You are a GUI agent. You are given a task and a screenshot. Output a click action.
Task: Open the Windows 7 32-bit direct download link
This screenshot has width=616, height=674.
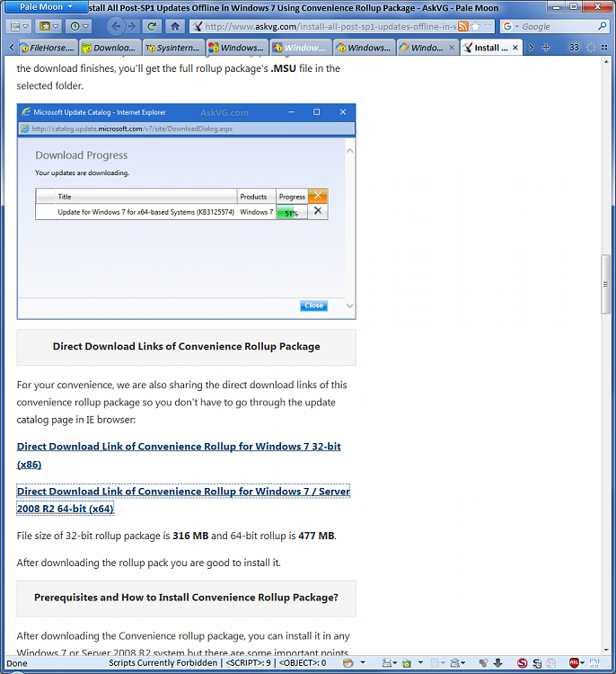pyautogui.click(x=179, y=456)
